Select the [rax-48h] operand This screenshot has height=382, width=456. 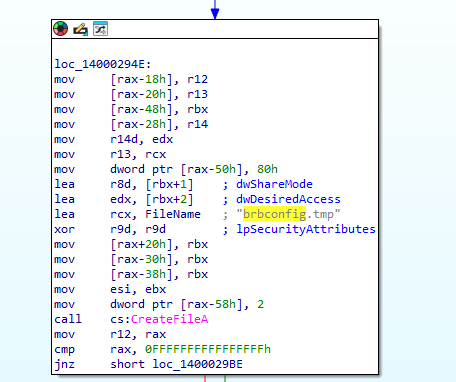point(141,109)
